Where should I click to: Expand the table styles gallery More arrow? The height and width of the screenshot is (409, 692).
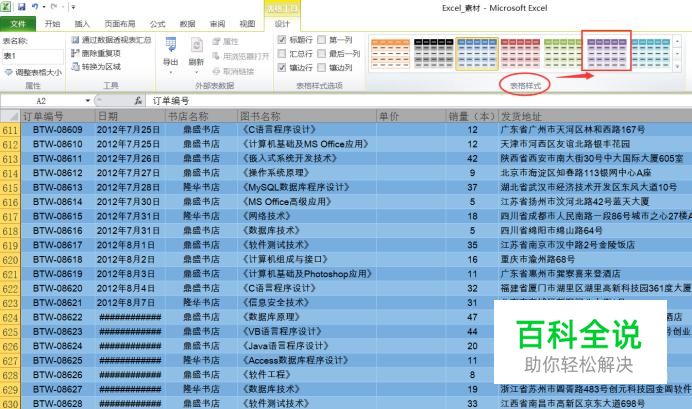coord(677,68)
